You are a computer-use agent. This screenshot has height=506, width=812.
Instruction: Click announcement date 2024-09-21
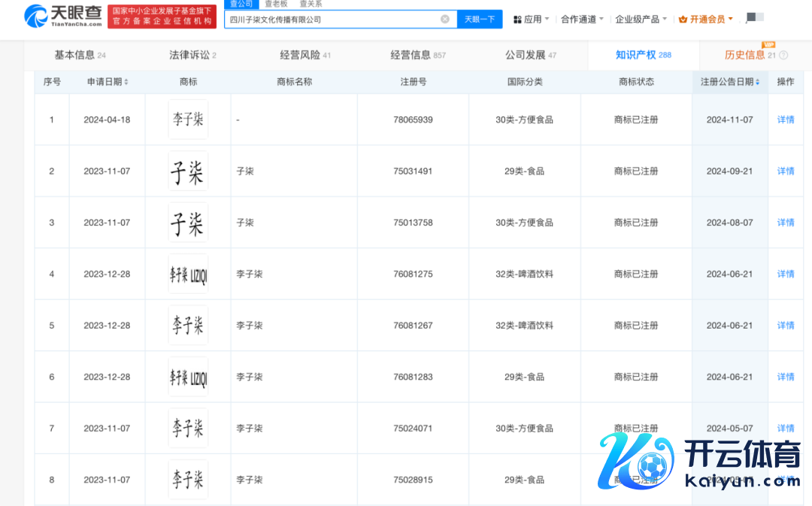pos(729,171)
